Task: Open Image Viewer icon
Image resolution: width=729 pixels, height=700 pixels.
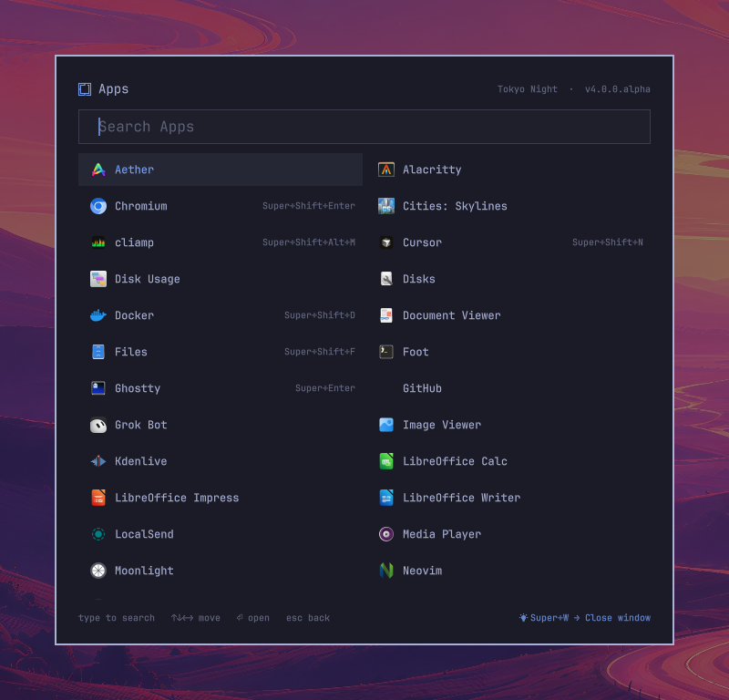Action: (x=385, y=425)
